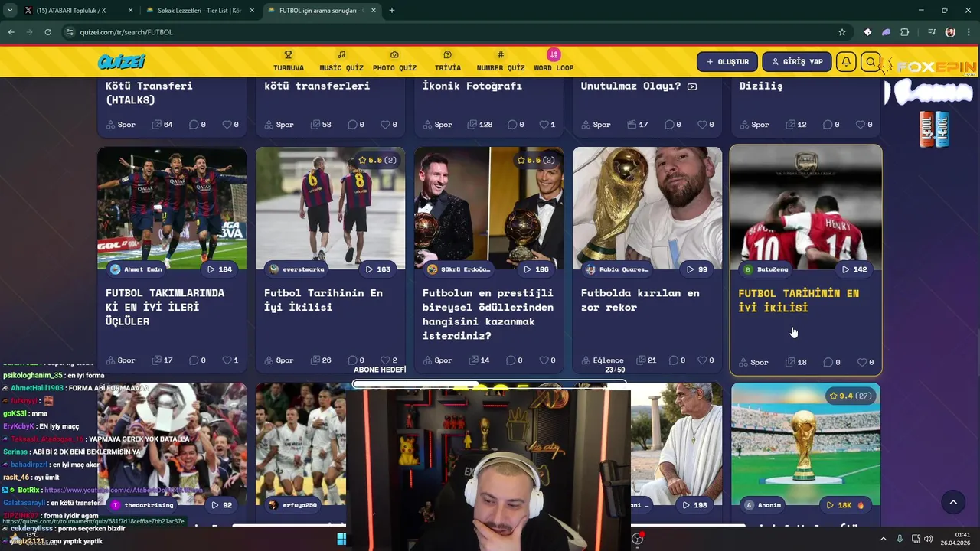Open the Word Loop section
This screenshot has width=980, height=551.
coord(554,61)
